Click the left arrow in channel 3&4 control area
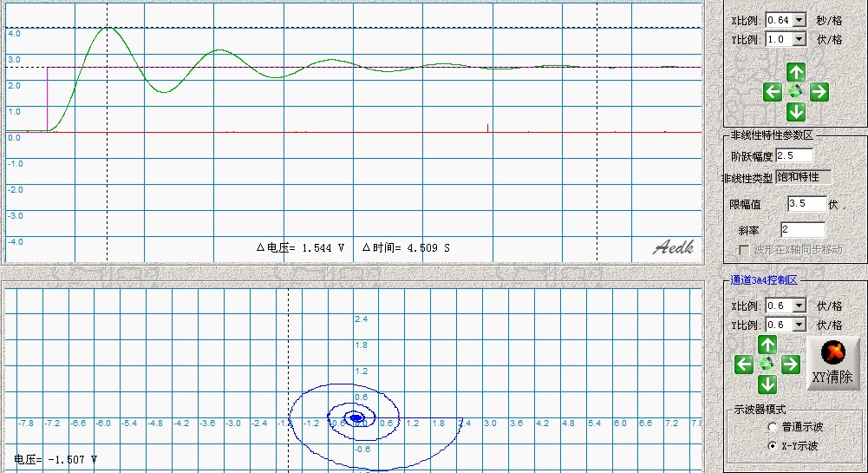 pos(744,365)
